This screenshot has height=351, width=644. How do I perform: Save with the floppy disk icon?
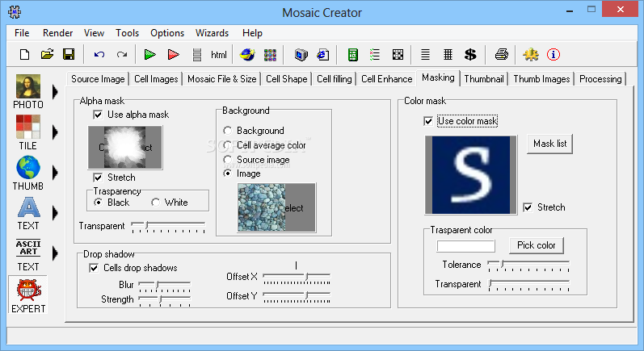tap(69, 55)
